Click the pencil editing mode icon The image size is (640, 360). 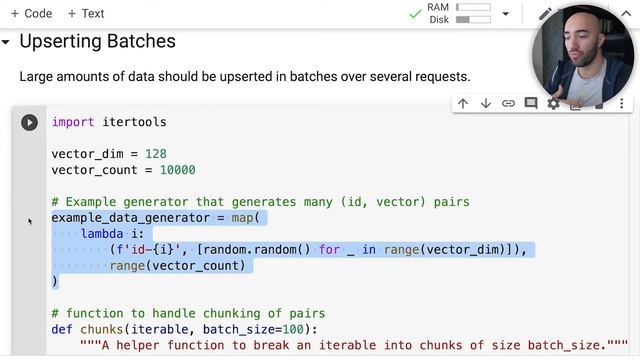[x=545, y=14]
